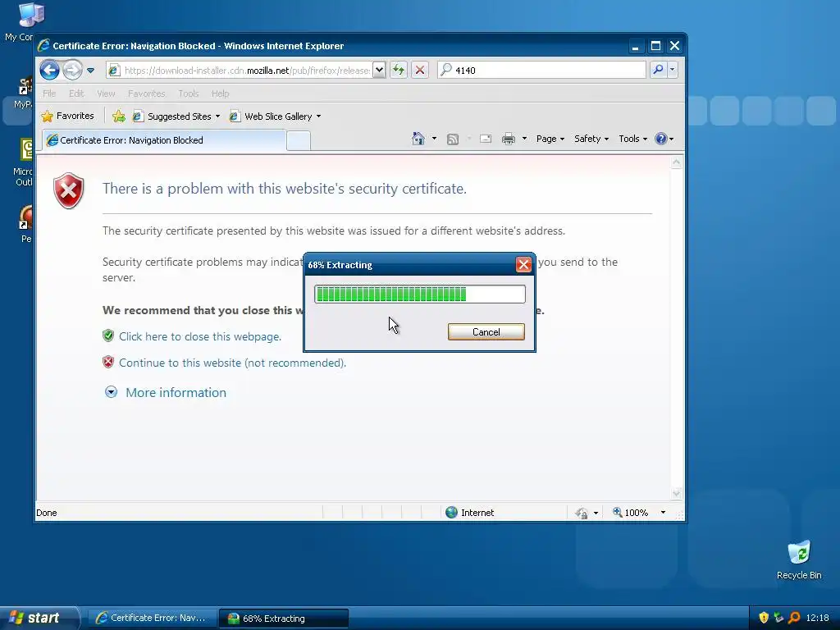Click the red shield icon beside Continue link

(108, 362)
